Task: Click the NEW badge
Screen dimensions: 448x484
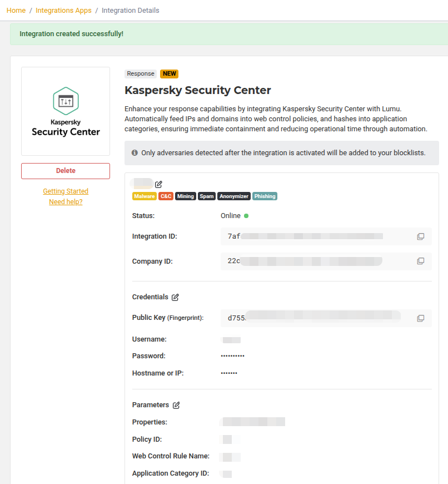Action: coord(170,74)
